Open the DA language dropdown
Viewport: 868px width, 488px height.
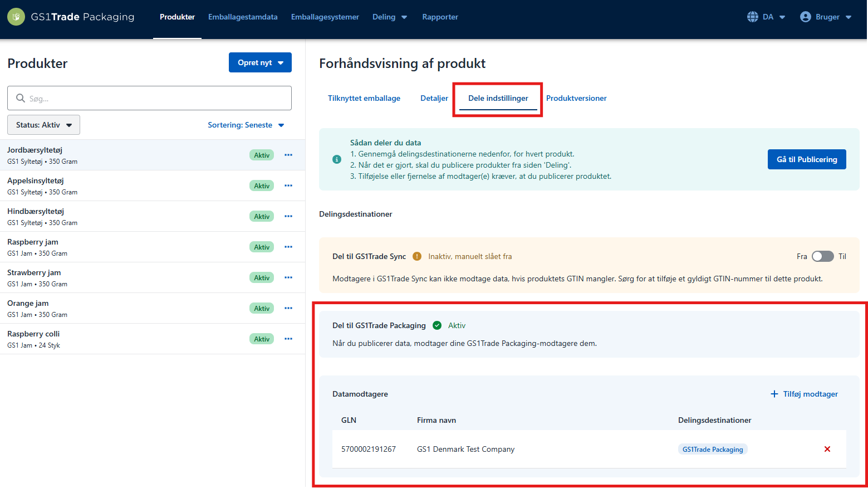click(767, 17)
